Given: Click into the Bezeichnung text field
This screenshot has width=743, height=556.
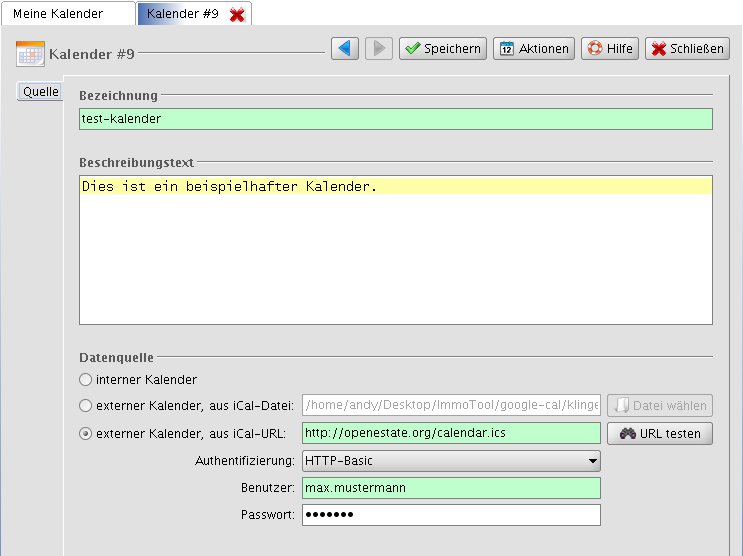Looking at the screenshot, I should 395,119.
